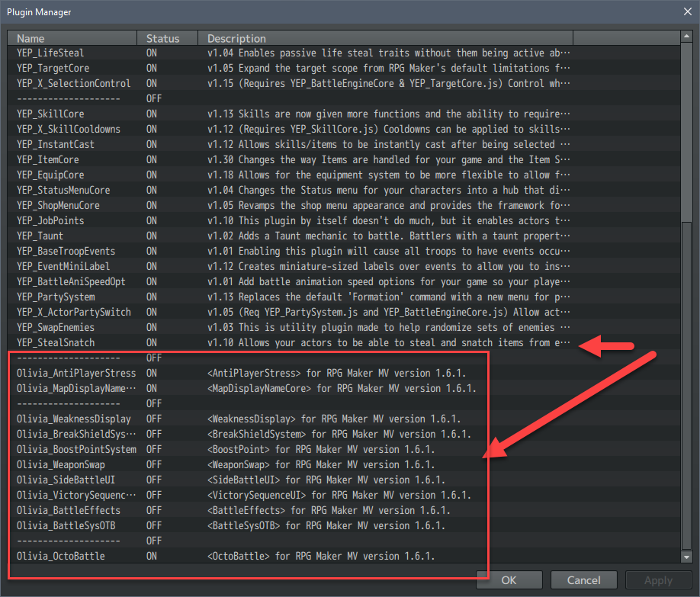Select the Olivia_WeaponSwap plugin row
Image resolution: width=700 pixels, height=597 pixels.
click(x=344, y=464)
